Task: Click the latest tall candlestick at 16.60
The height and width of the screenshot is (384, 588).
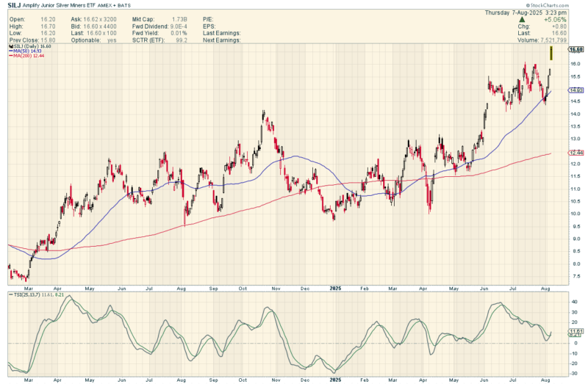Action: [551, 54]
